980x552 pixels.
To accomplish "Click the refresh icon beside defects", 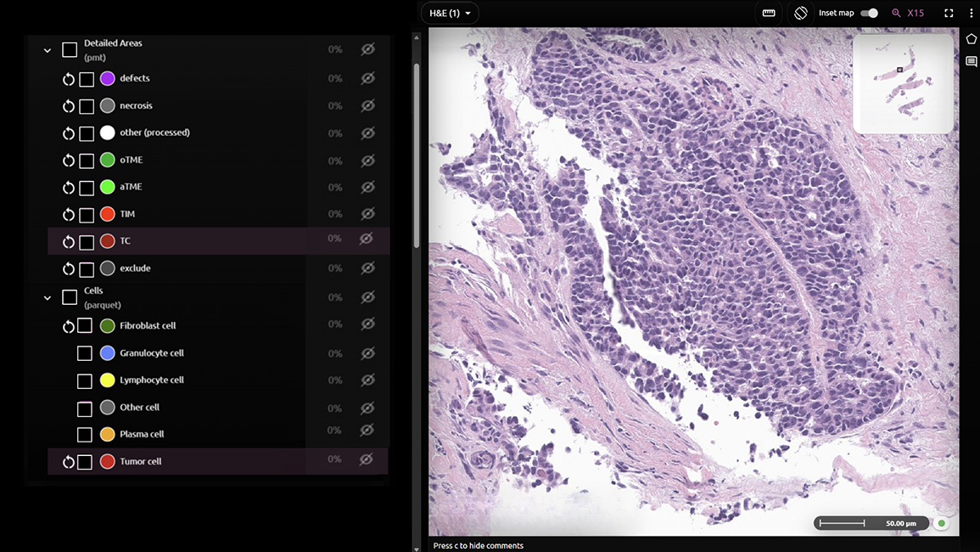I will click(x=69, y=80).
